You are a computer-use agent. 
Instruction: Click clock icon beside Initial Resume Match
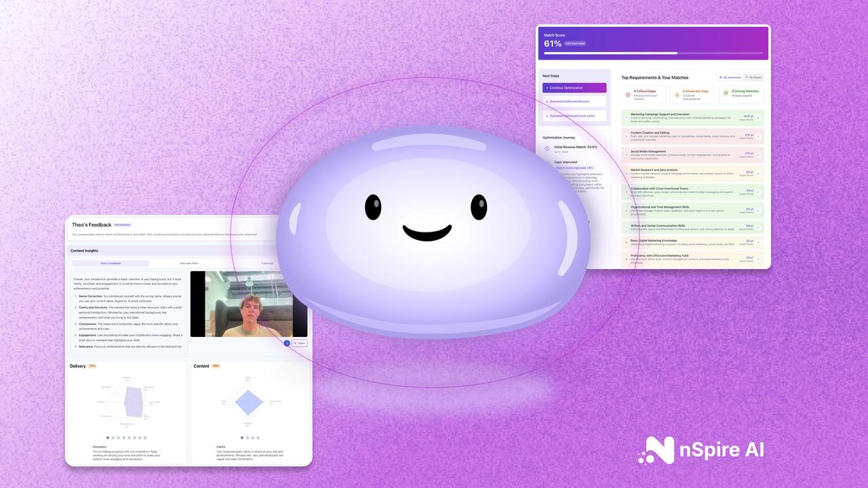coord(547,148)
